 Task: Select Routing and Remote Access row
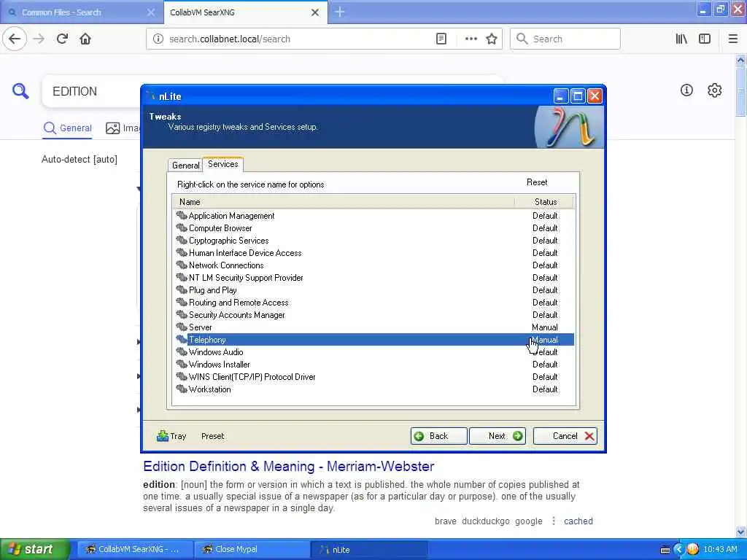coord(374,303)
